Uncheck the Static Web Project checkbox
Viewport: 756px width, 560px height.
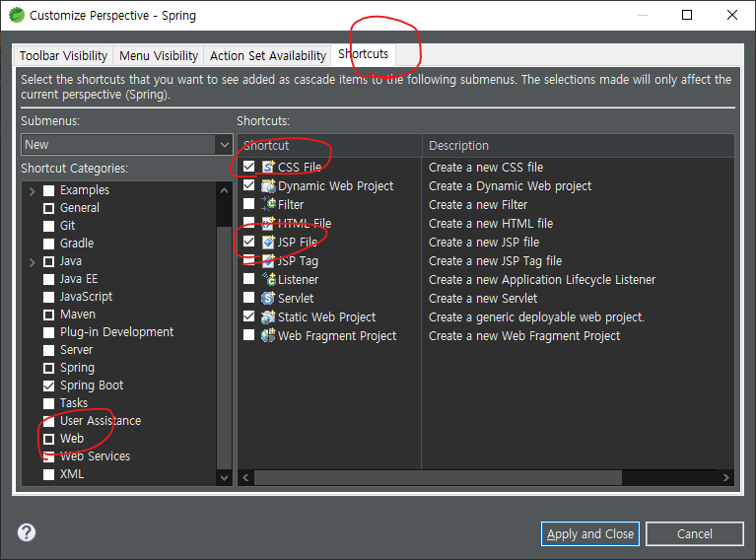[x=248, y=316]
